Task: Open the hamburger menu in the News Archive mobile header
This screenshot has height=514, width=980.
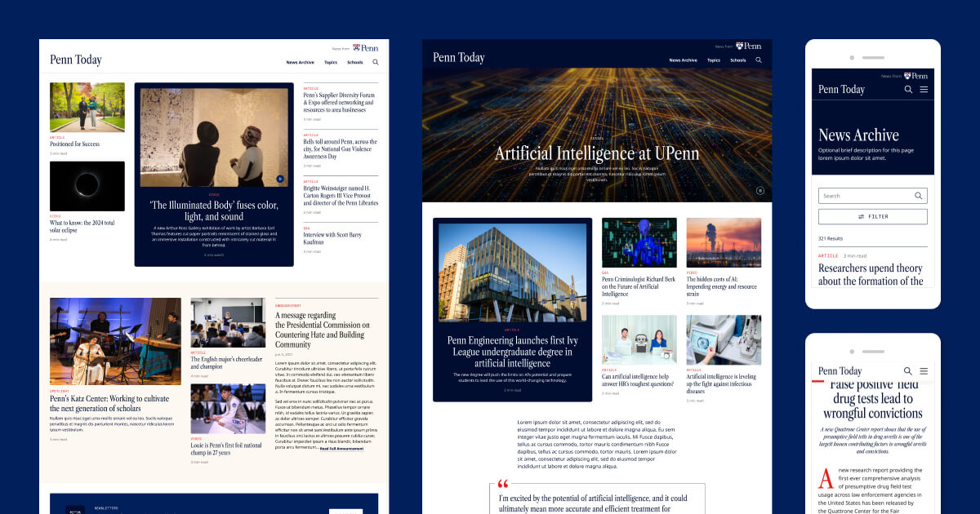Action: click(924, 90)
